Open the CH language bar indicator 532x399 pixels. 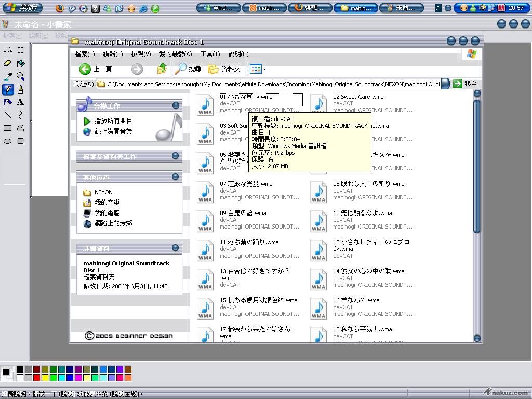(438, 8)
